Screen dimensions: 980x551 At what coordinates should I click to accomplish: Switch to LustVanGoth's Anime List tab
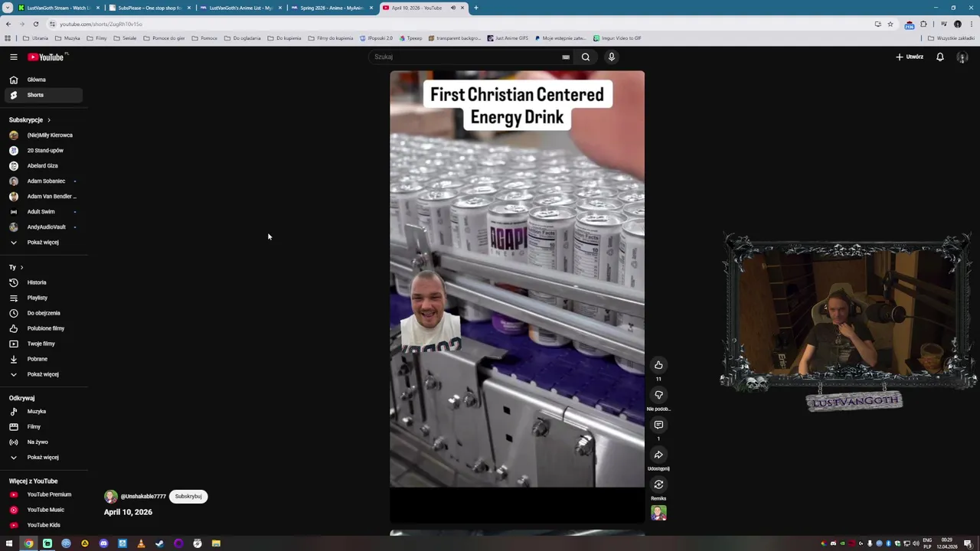(x=240, y=8)
